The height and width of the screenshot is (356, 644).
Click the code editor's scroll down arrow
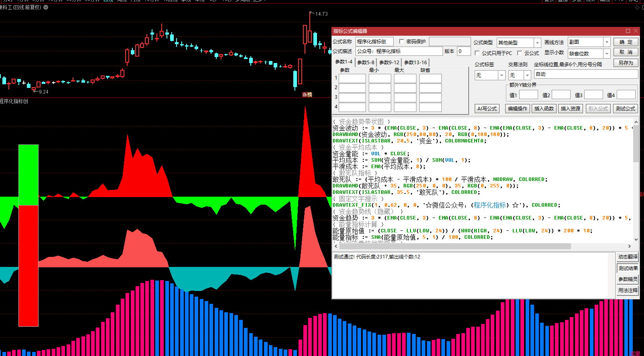coord(636,239)
